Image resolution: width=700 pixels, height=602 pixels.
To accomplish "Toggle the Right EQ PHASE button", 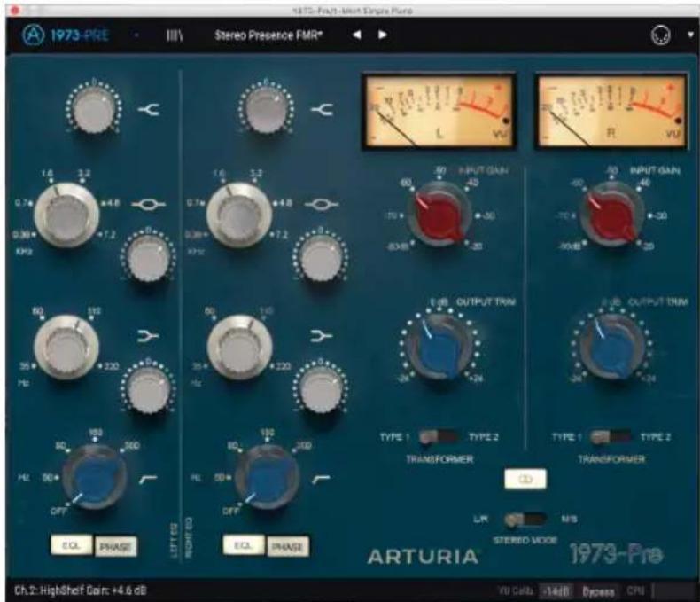I will (x=287, y=547).
